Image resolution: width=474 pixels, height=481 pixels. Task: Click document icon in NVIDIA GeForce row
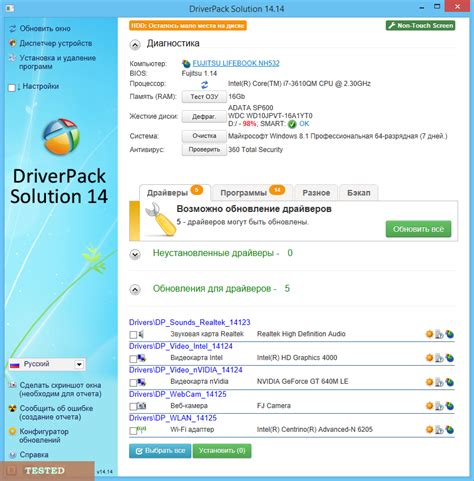[x=439, y=382]
